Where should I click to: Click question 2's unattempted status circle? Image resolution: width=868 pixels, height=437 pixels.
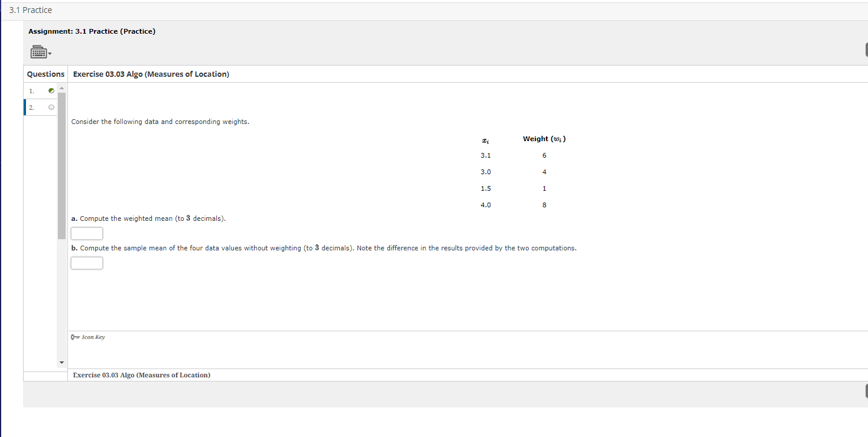click(51, 107)
